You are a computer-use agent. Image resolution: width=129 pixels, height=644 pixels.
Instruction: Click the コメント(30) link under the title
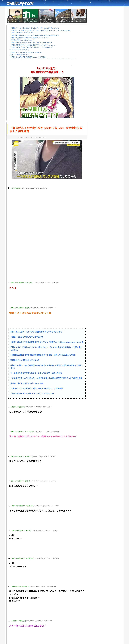pos(33,137)
